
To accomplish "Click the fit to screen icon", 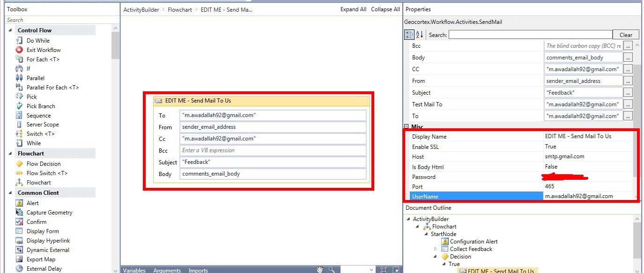I will 384,270.
